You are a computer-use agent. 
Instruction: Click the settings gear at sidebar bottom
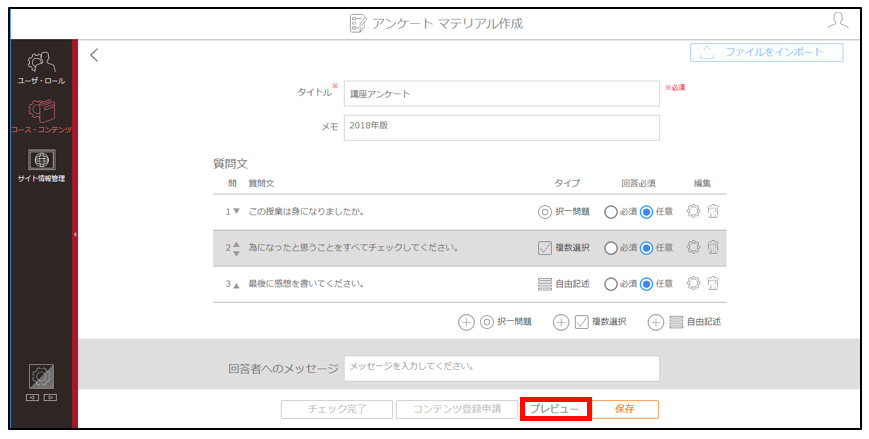click(x=42, y=377)
